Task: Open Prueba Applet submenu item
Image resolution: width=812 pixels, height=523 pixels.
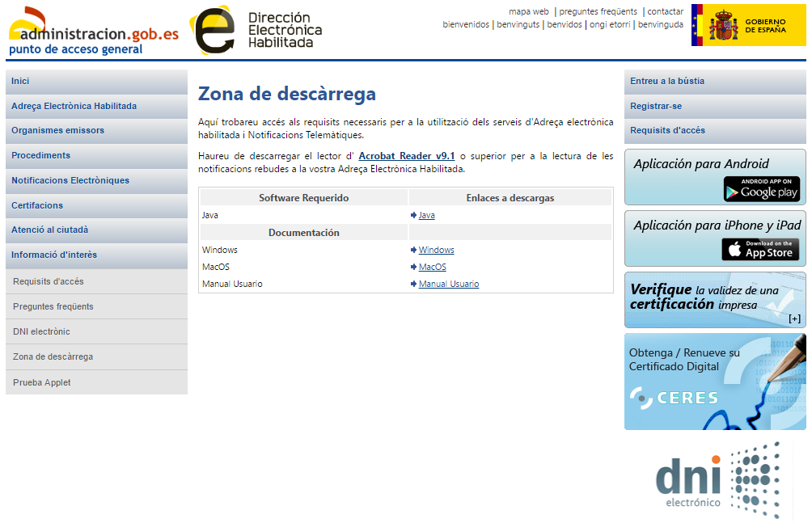Action: [x=96, y=382]
